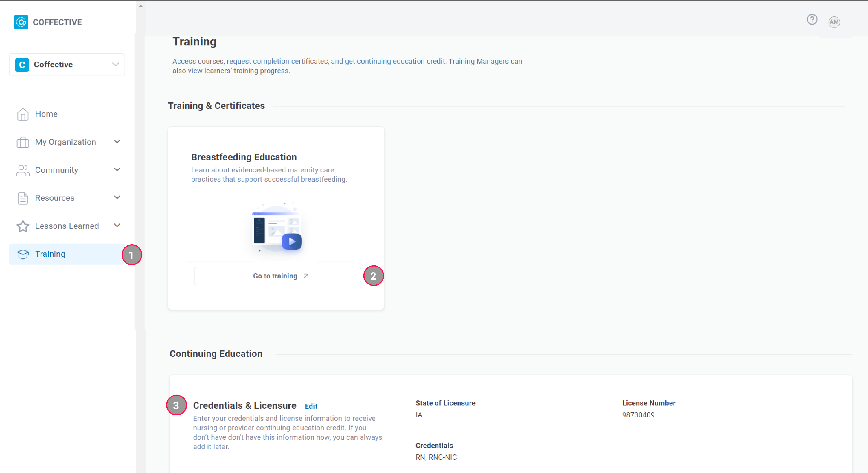
Task: Expand the Lessons Learned chevron
Action: 117,226
